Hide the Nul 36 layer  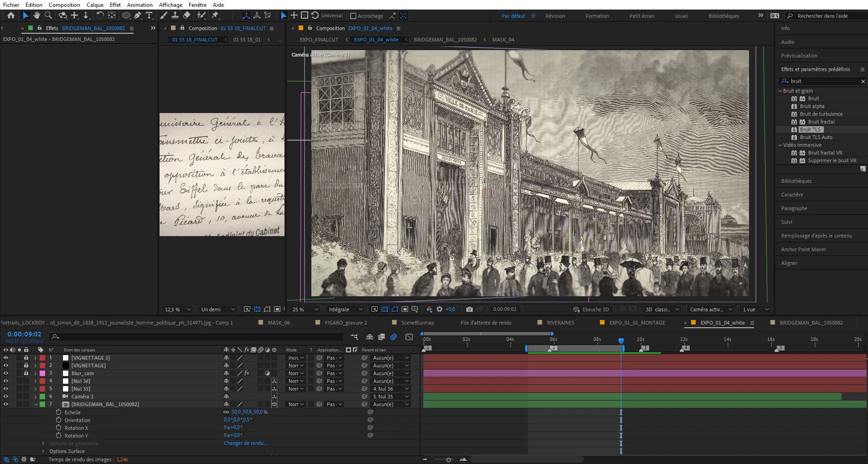click(5, 381)
